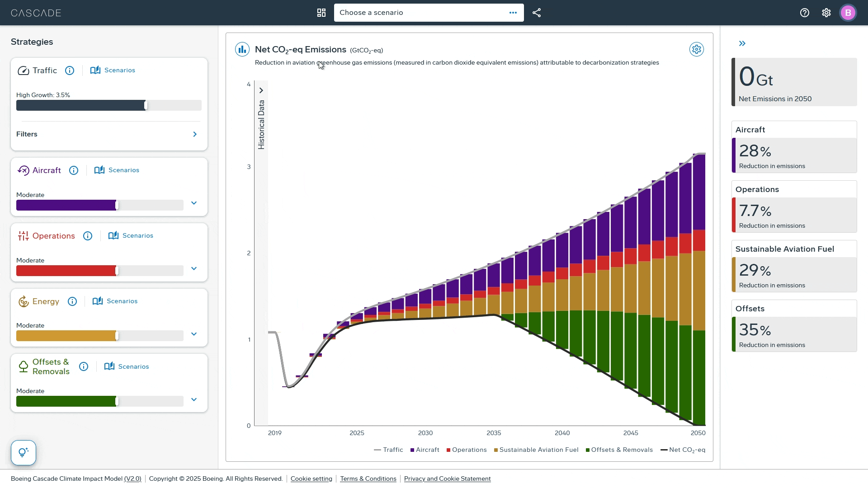This screenshot has height=488, width=868.
Task: Open the scenario grid icon beside scenario field
Action: [x=321, y=13]
